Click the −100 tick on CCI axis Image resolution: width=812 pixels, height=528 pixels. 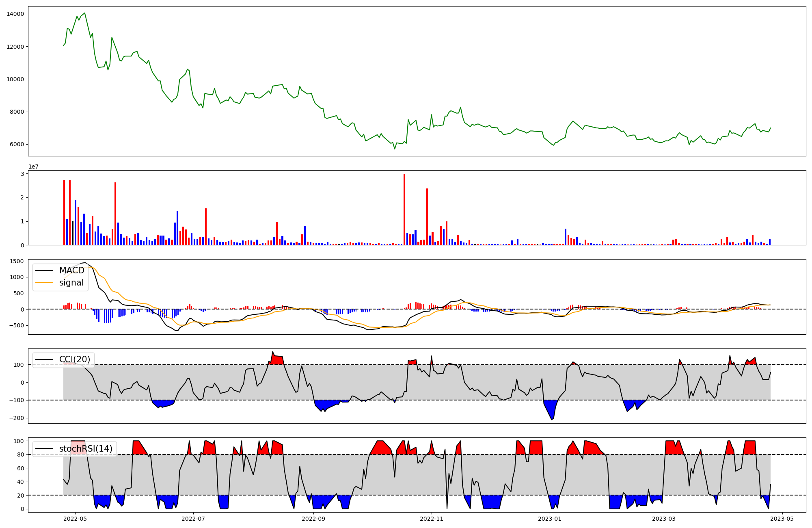coord(16,400)
